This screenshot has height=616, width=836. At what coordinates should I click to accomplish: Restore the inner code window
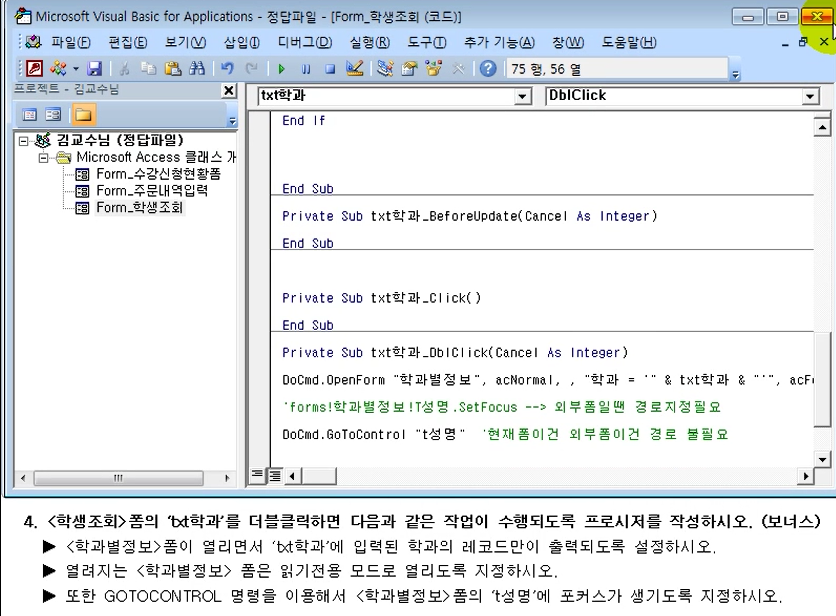(x=803, y=42)
